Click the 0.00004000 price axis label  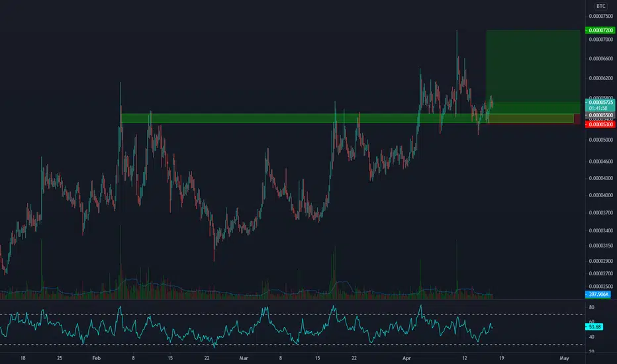tap(601, 195)
